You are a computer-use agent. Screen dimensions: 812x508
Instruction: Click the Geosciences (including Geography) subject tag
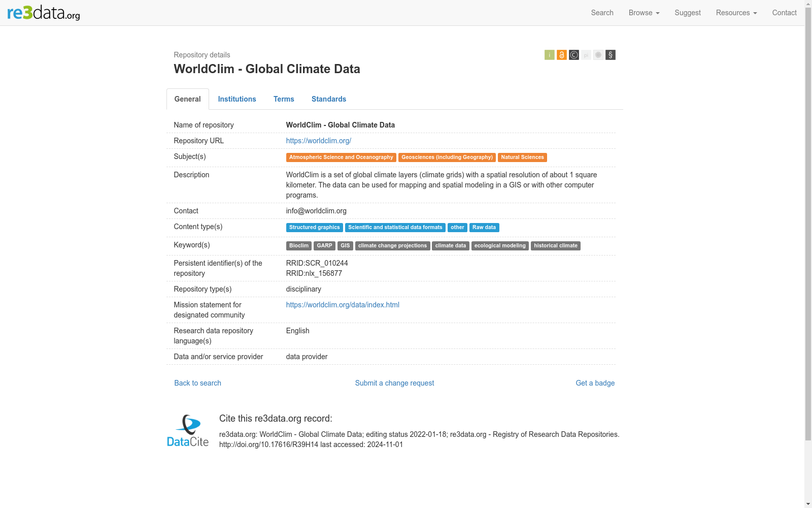click(447, 157)
